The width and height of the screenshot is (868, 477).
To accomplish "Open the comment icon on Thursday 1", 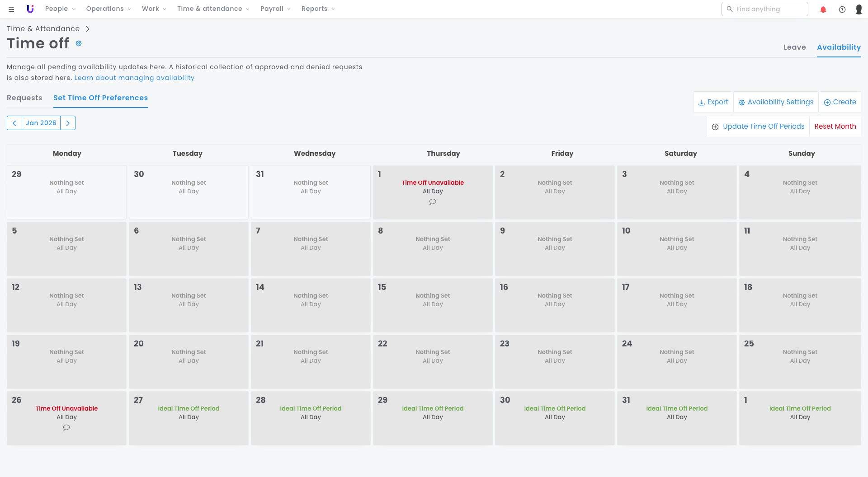I will tap(433, 202).
